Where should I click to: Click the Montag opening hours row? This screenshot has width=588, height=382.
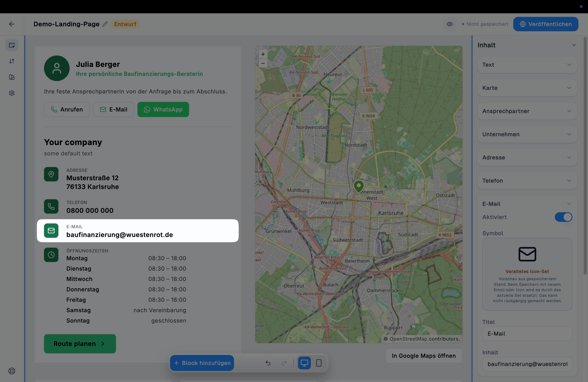[x=126, y=258]
